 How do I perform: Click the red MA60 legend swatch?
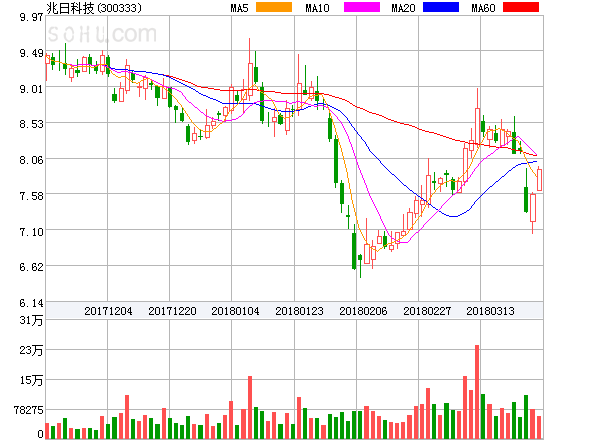coord(521,7)
